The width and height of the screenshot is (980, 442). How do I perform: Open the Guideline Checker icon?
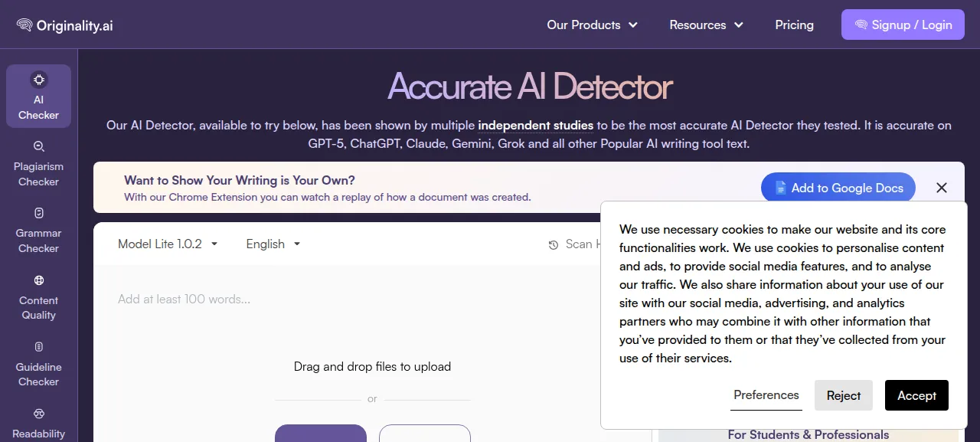click(39, 347)
